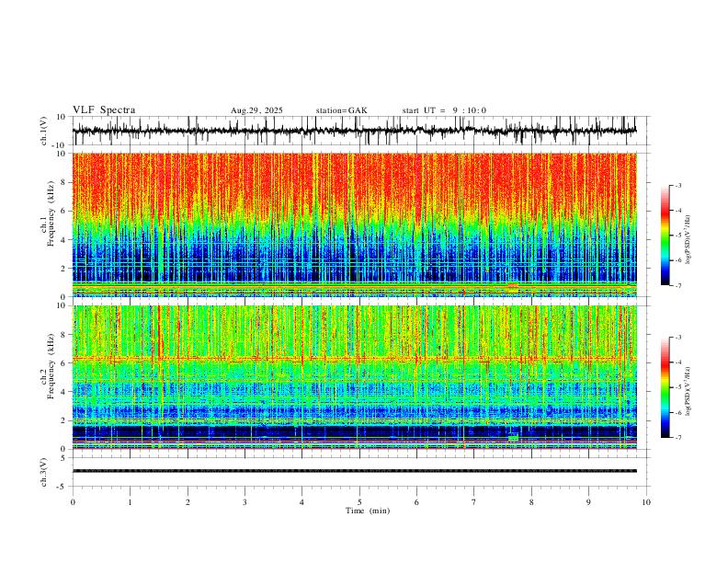Click time axis tick label "1"
728x563 pixels.
[x=130, y=502]
